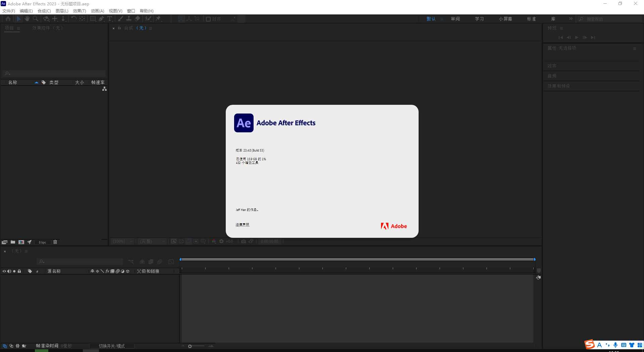Image resolution: width=644 pixels, height=352 pixels.
Task: Toggle the Shy layers switch in timeline
Action: coord(142,262)
